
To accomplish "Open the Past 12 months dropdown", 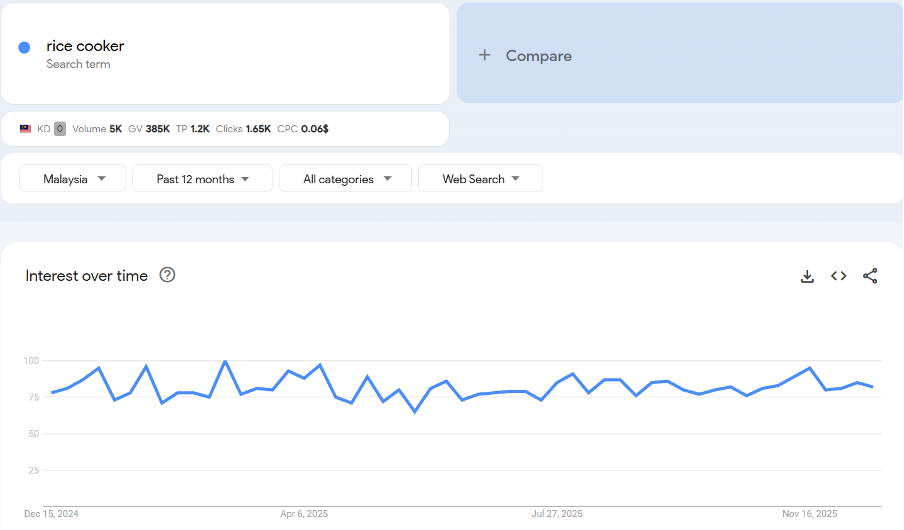I will (x=202, y=179).
